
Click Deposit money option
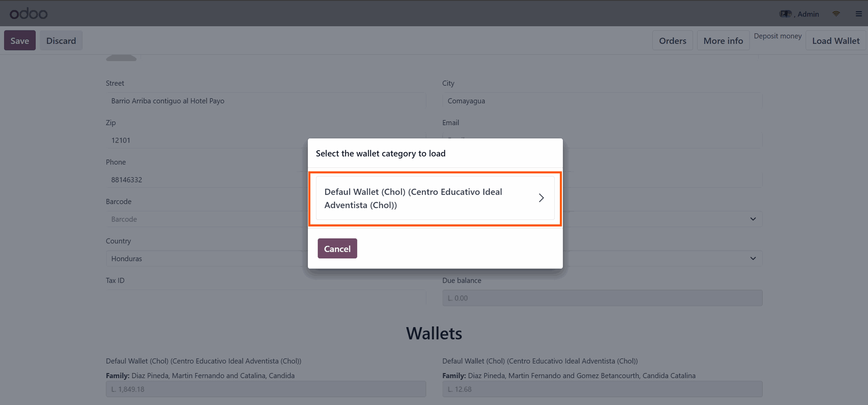[x=778, y=36]
